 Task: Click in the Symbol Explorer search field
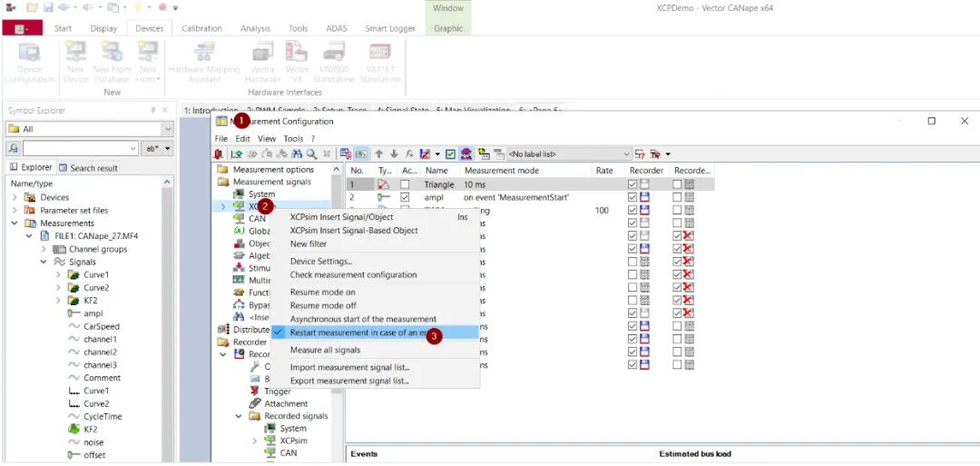pyautogui.click(x=80, y=149)
